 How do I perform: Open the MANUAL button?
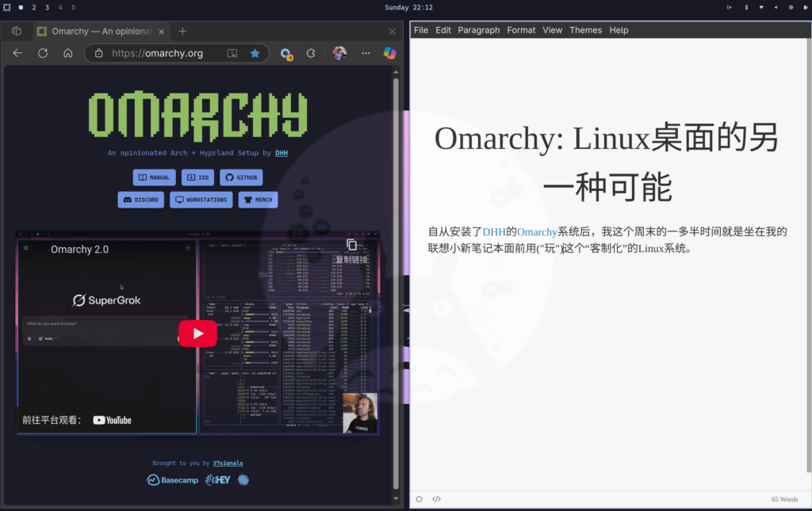(x=155, y=177)
